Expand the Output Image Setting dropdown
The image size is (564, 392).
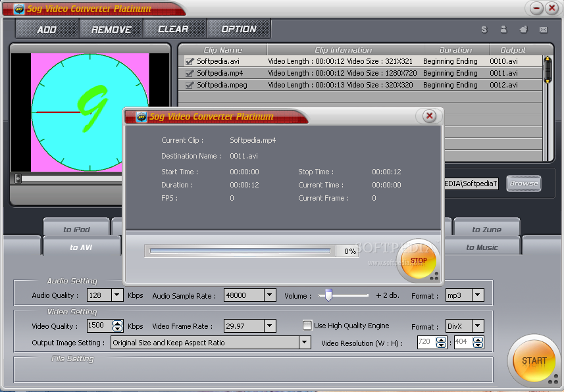305,343
